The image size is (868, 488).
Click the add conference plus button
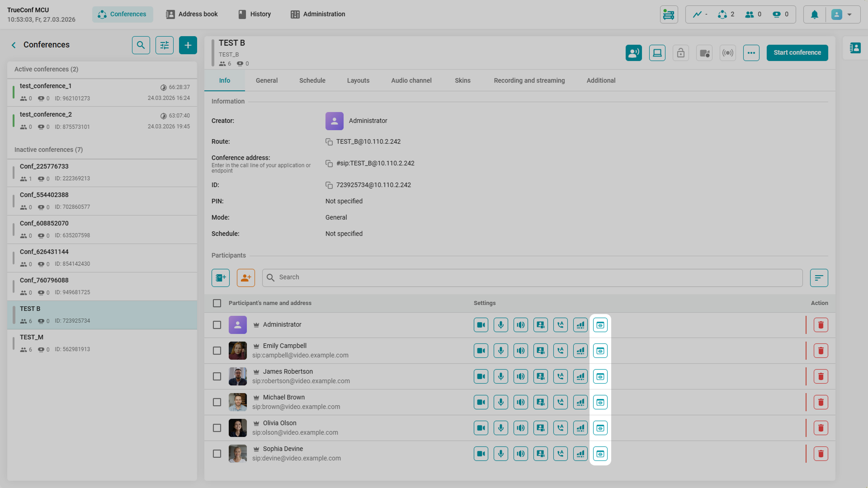[188, 45]
